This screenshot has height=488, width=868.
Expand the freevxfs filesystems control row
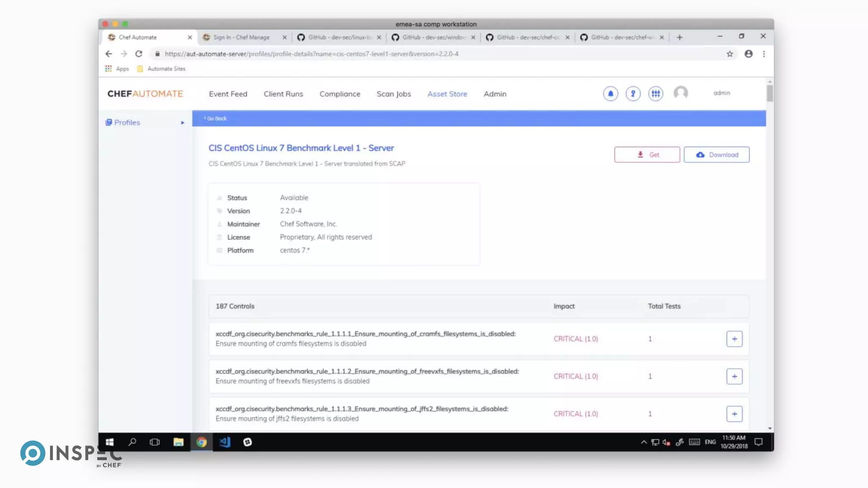[734, 376]
